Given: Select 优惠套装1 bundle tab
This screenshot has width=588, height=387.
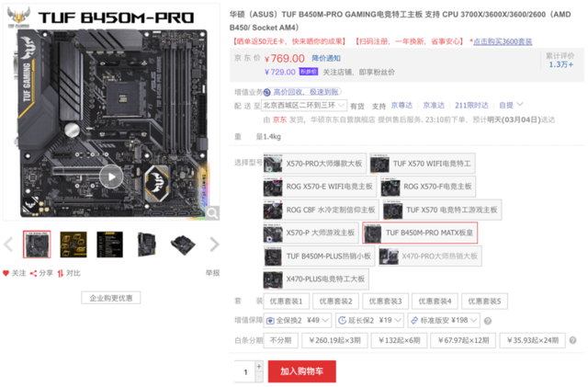Looking at the screenshot, I should coord(286,301).
